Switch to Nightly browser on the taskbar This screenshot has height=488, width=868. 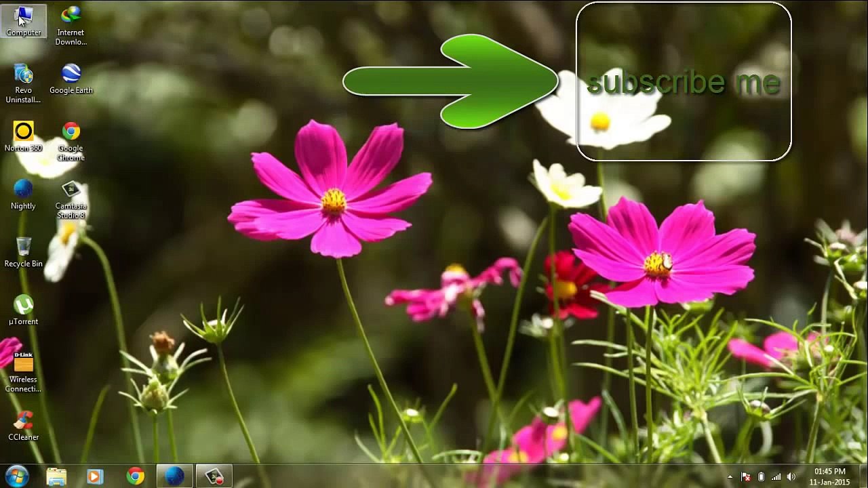click(x=175, y=476)
